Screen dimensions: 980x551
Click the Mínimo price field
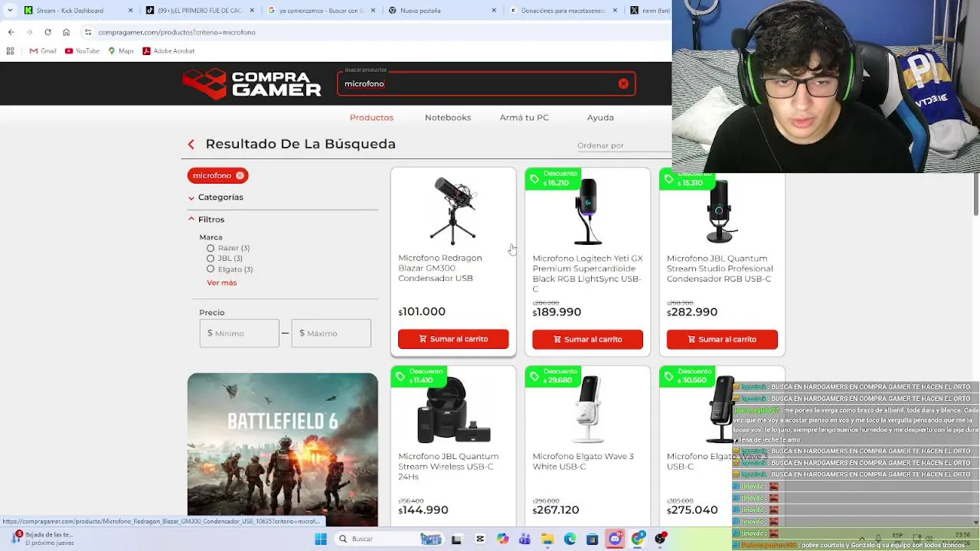tap(240, 334)
